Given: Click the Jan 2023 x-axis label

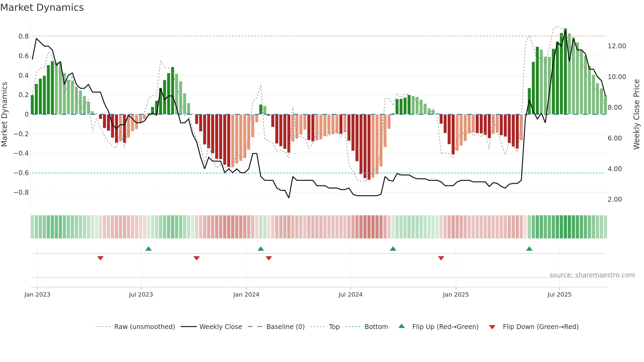Looking at the screenshot, I should click(x=37, y=294).
